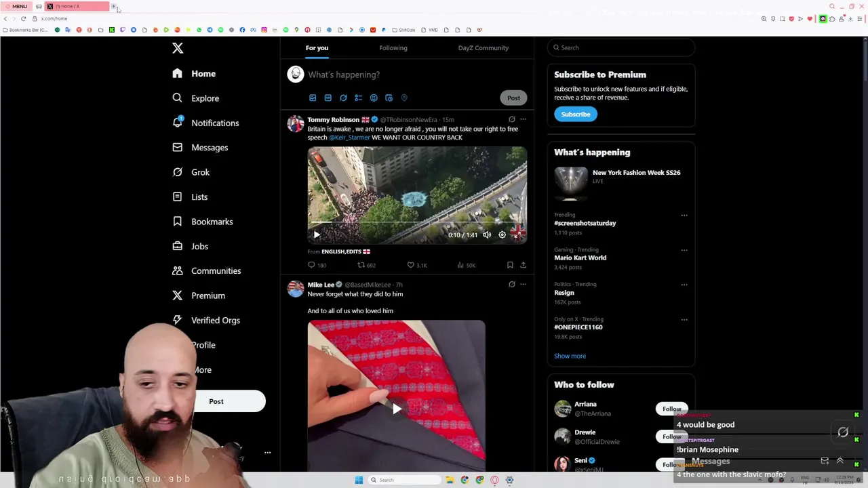Open account menu three dots in sidebar
Screen dimensions: 868x488
(267, 453)
